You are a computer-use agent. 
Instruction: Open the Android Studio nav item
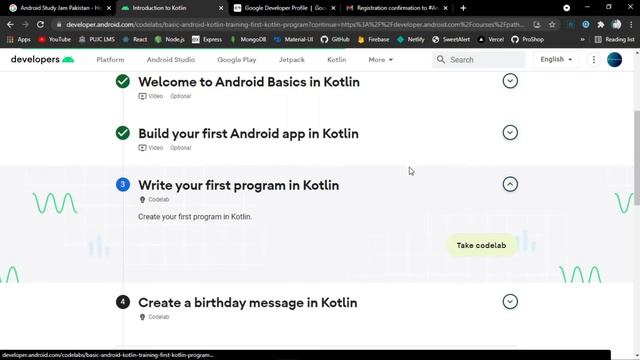click(x=171, y=60)
